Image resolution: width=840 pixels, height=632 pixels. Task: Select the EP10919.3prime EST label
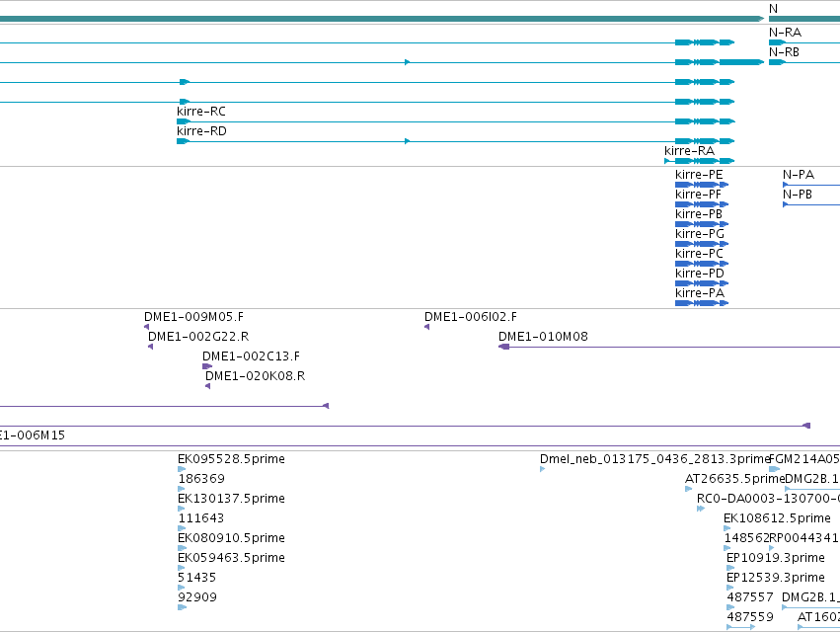pyautogui.click(x=775, y=558)
